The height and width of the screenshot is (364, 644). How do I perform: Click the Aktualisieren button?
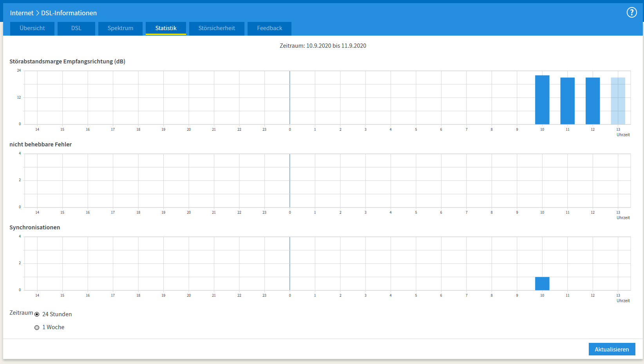(612, 349)
